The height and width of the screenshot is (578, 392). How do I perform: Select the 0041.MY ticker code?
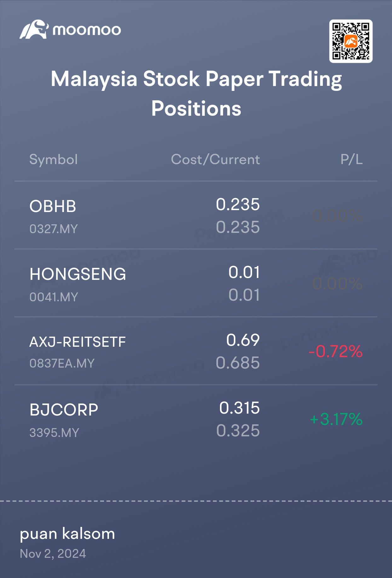tap(54, 297)
